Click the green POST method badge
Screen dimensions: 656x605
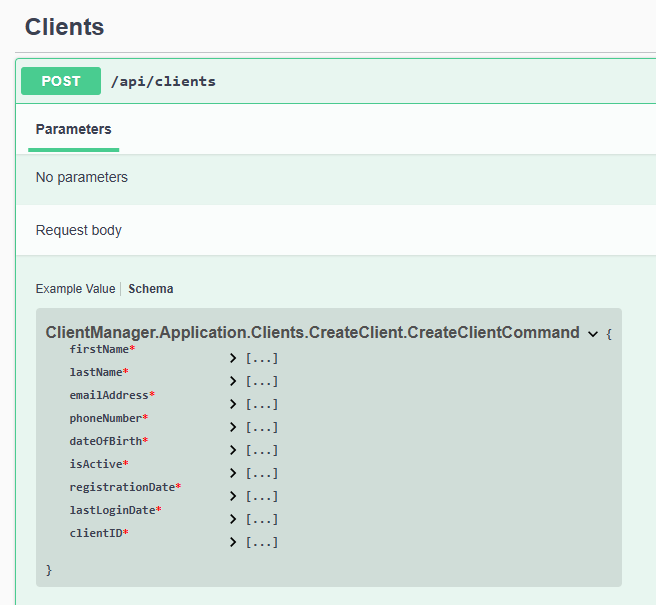61,81
